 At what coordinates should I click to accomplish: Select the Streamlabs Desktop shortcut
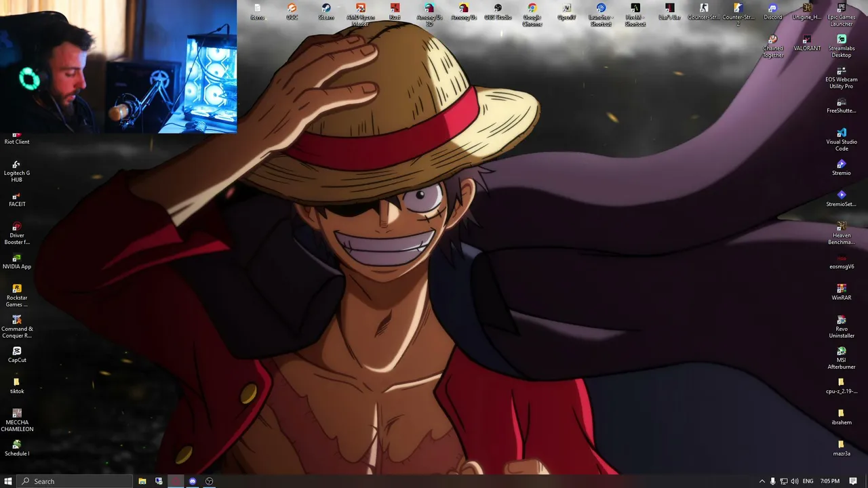click(842, 46)
